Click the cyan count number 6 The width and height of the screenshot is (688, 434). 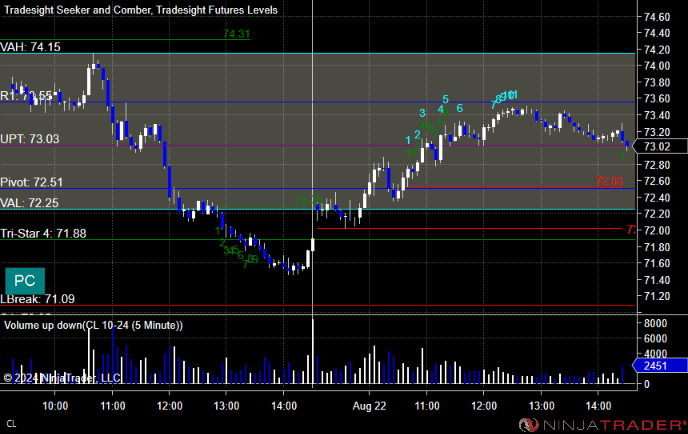point(459,108)
